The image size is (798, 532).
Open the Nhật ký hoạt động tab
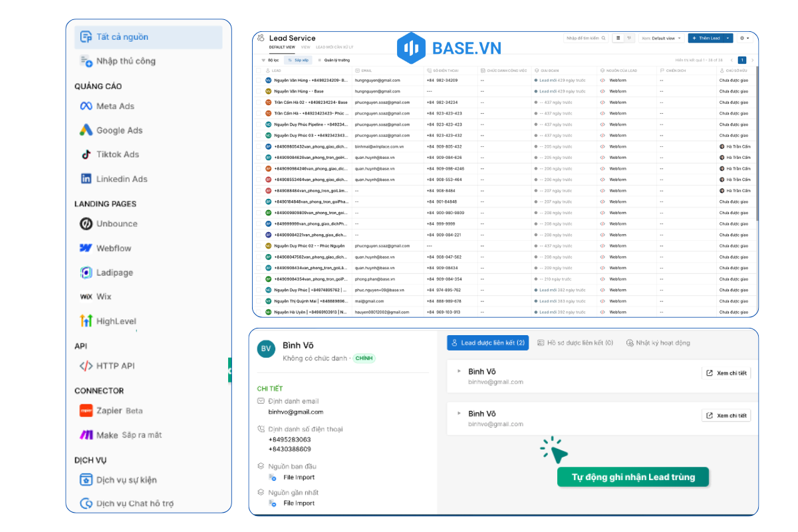coord(658,342)
